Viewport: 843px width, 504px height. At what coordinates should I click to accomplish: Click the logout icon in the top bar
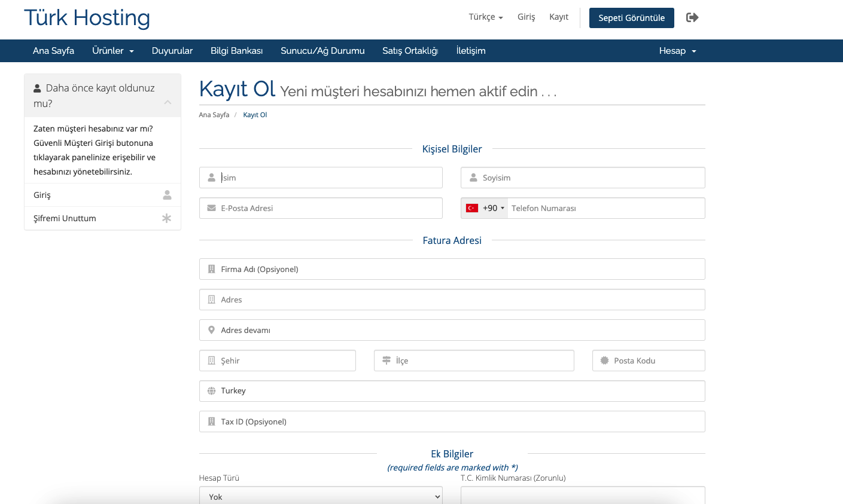click(692, 17)
